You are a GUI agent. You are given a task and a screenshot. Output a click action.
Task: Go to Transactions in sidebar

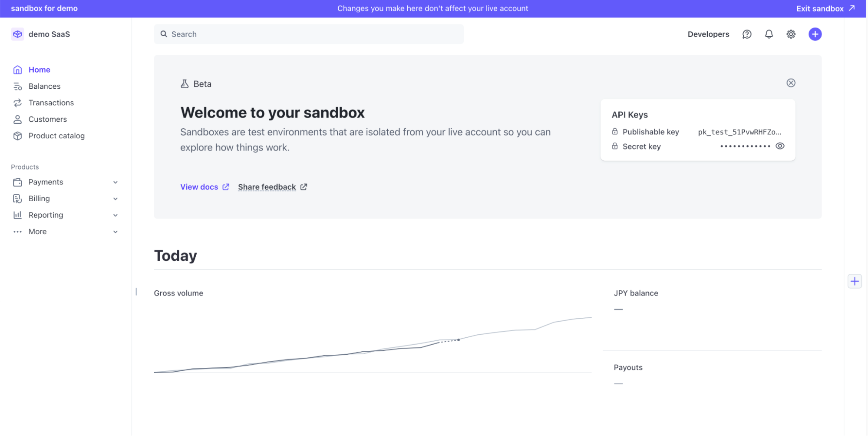click(x=51, y=103)
